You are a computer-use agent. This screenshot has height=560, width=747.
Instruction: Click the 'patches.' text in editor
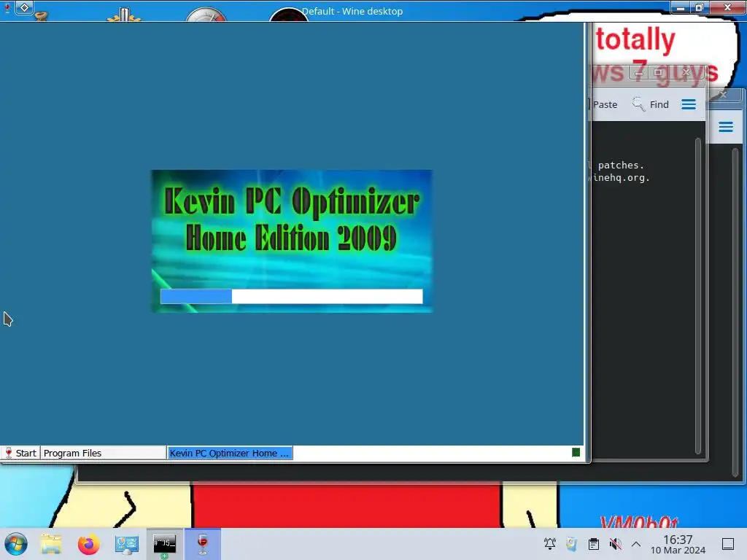621,166
